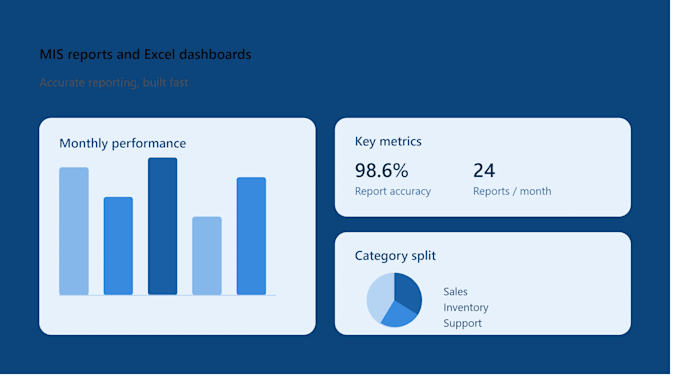This screenshot has height=384, width=680.
Task: Click the second bar in the chart
Action: [118, 246]
